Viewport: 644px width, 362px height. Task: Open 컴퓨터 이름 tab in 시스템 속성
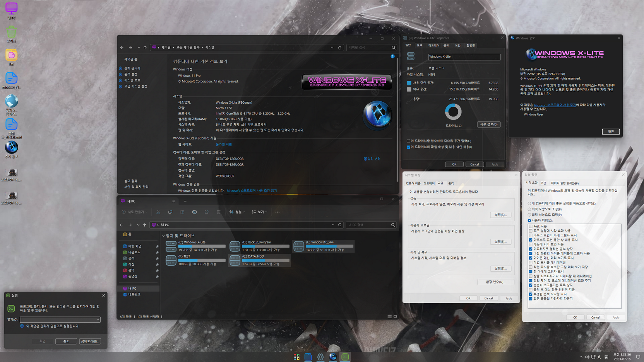(x=413, y=183)
